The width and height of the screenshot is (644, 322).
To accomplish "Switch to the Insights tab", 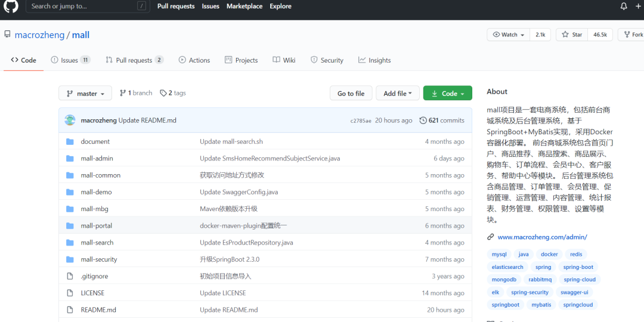I will pyautogui.click(x=374, y=60).
